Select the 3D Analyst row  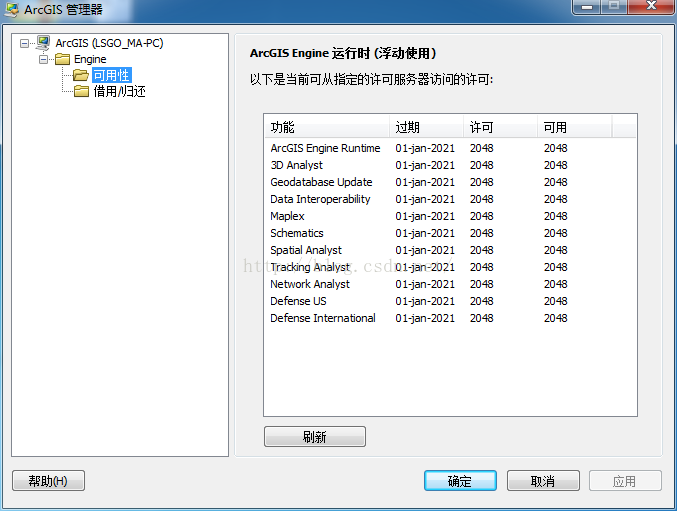click(x=450, y=165)
